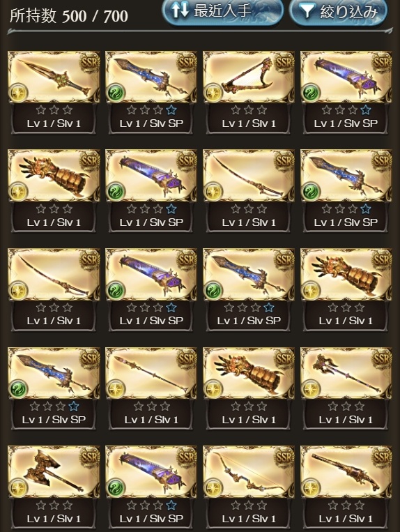
Task: Click the wind element icon on first-row blue sword
Action: 116,93
